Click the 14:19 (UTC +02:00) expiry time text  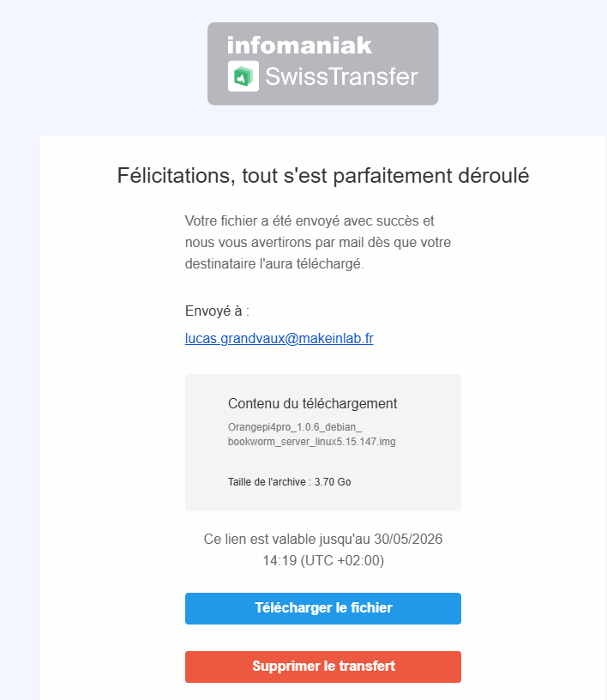pos(323,561)
